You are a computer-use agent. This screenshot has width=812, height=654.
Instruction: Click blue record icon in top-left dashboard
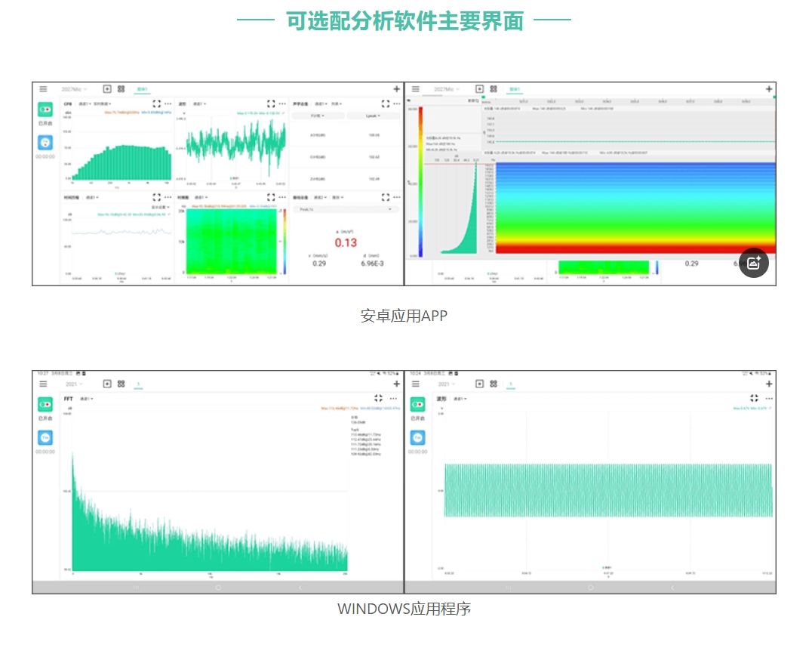[46, 142]
